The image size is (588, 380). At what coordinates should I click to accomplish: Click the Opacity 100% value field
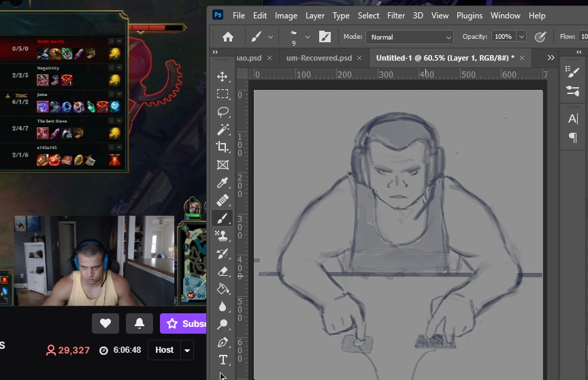(503, 37)
